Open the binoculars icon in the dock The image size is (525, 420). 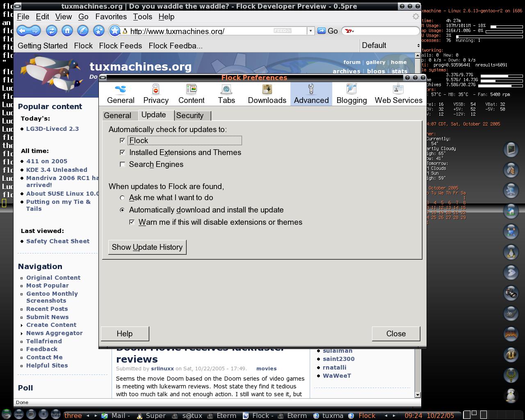[511, 293]
